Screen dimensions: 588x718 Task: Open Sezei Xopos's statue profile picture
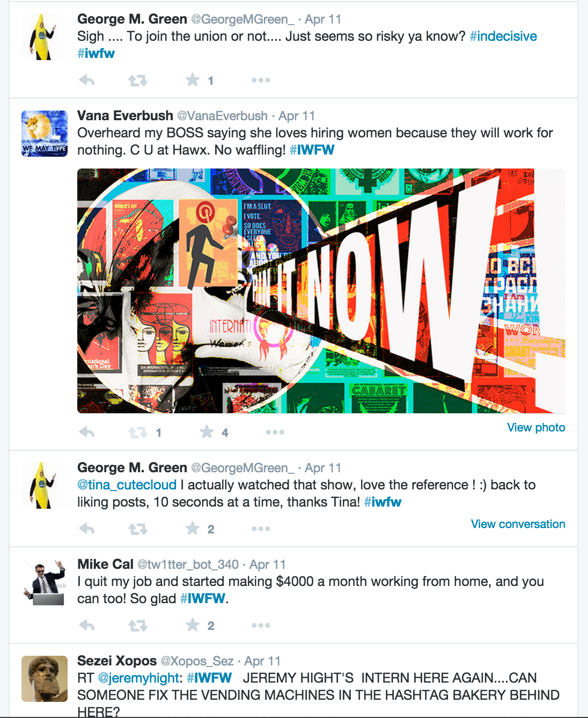(44, 679)
